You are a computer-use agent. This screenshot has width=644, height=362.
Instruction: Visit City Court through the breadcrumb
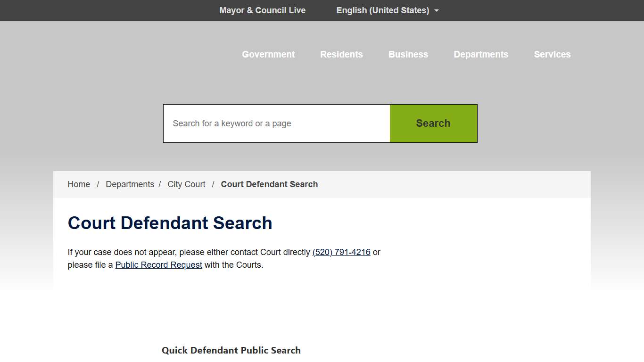[186, 184]
